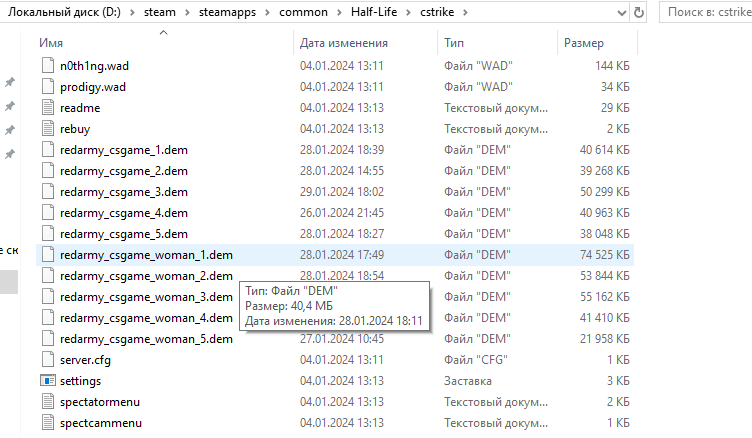This screenshot has height=438, width=752.
Task: Click date 29.01.2024 18:02
Action: tap(342, 192)
